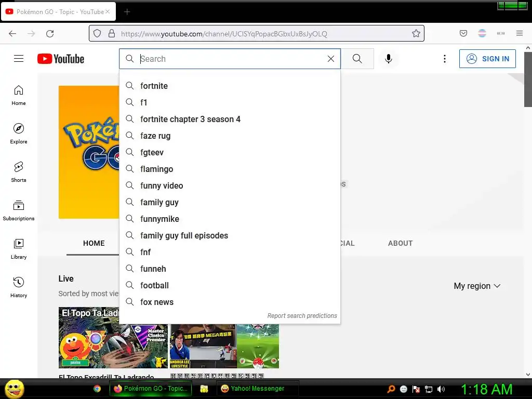Image resolution: width=532 pixels, height=399 pixels.
Task: Focus the URL address bar
Action: click(256, 34)
